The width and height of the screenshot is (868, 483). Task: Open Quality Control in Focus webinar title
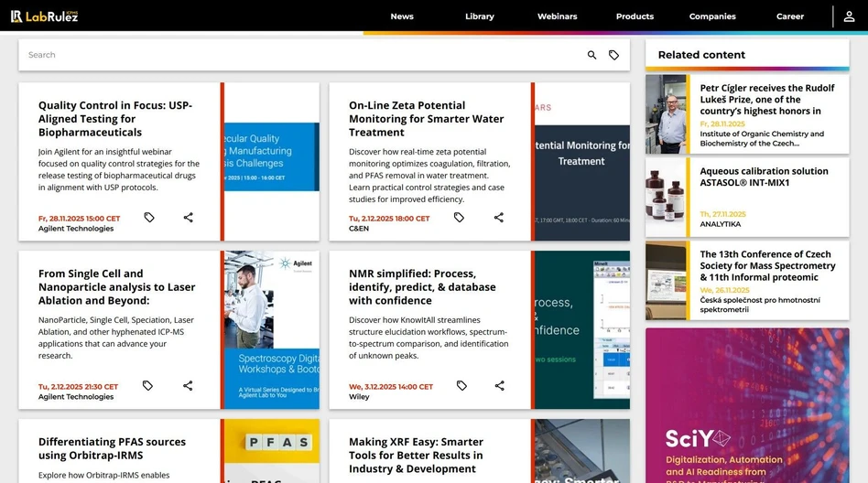(115, 118)
